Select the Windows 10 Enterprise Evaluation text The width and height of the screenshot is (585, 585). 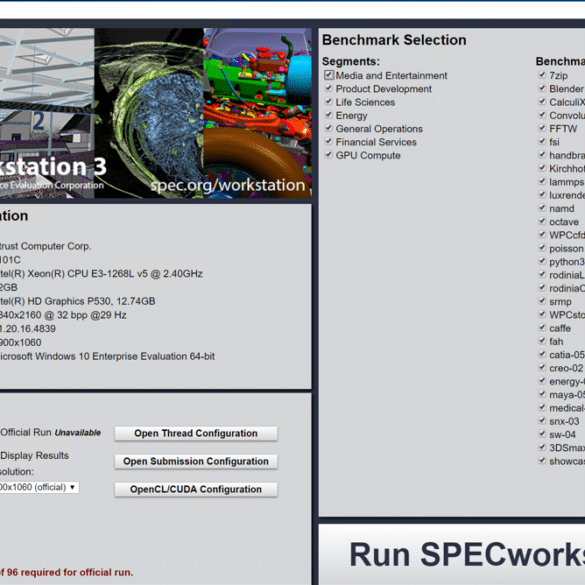pos(107,356)
